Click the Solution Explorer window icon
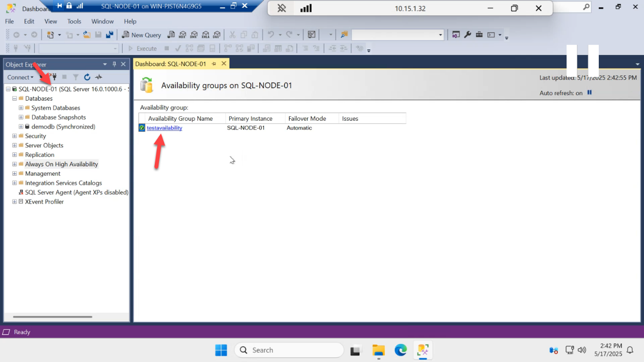This screenshot has width=644, height=362. (456, 35)
